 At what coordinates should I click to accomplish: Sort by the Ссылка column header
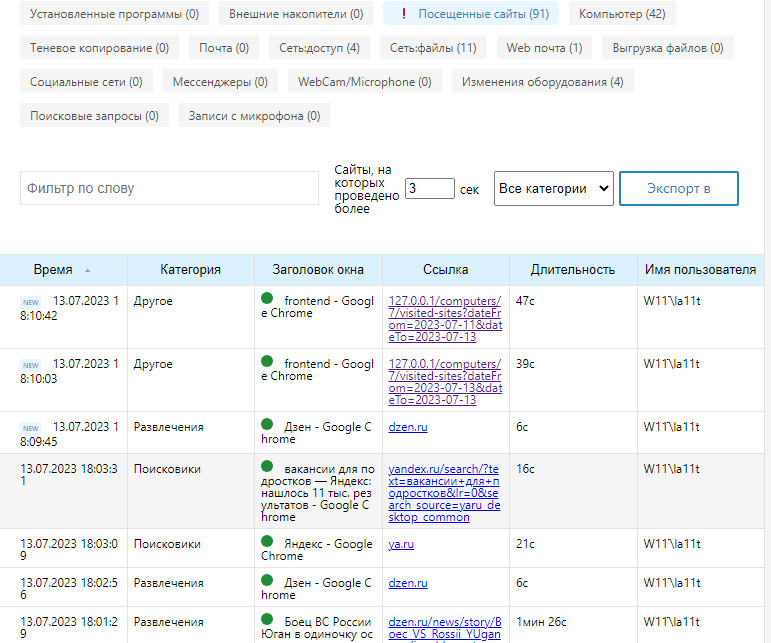pos(445,269)
